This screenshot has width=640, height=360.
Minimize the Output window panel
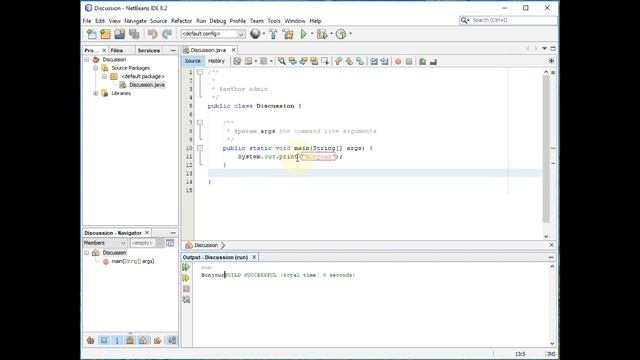551,258
